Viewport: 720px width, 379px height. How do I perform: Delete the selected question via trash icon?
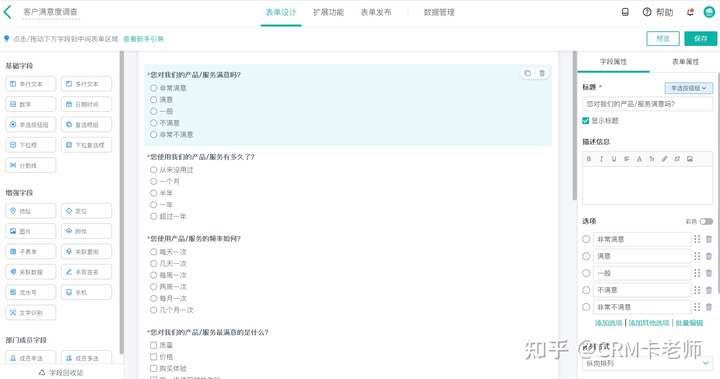point(542,73)
